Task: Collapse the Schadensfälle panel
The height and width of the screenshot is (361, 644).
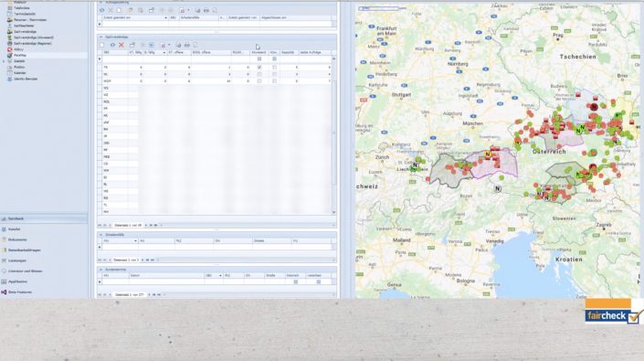Action: tap(101, 235)
